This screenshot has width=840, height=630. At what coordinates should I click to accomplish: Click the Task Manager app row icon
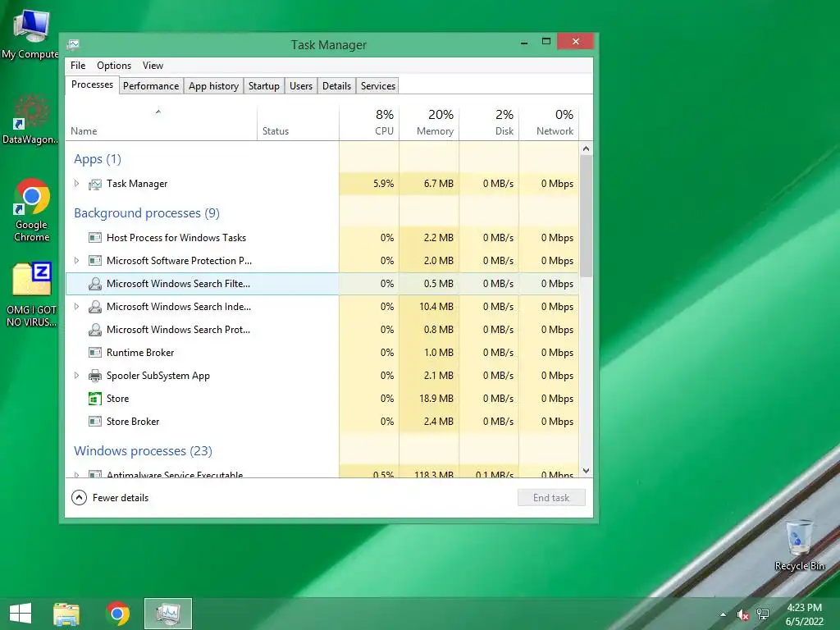click(95, 184)
